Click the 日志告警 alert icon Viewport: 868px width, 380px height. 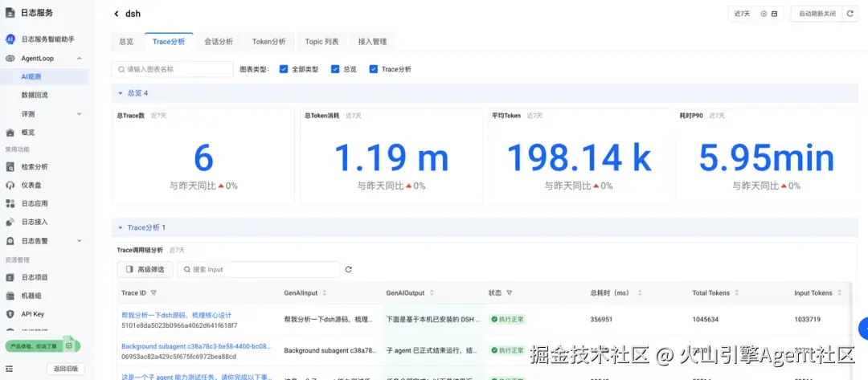coord(10,240)
